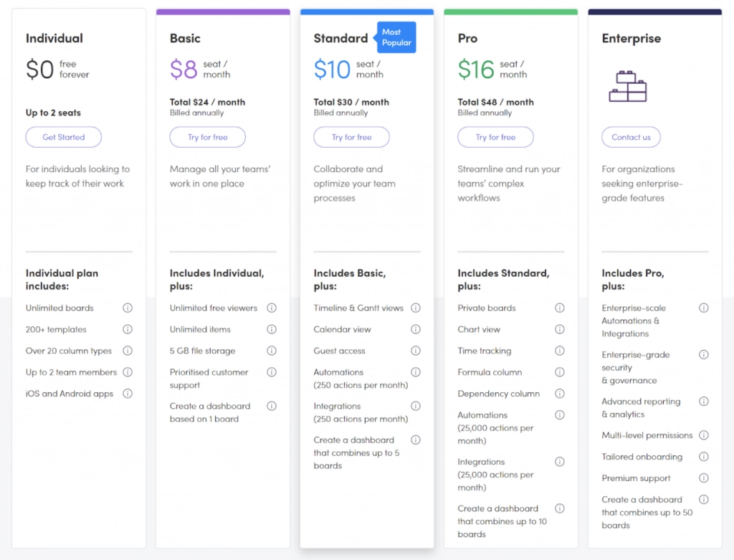Click the Most Popular badge
This screenshot has width=734, height=560.
tap(396, 37)
